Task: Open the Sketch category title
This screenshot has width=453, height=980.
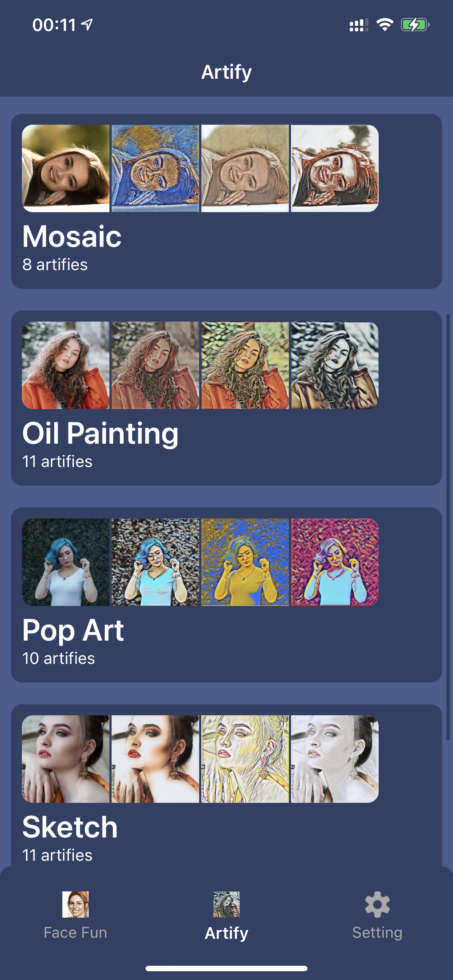Action: point(70,827)
